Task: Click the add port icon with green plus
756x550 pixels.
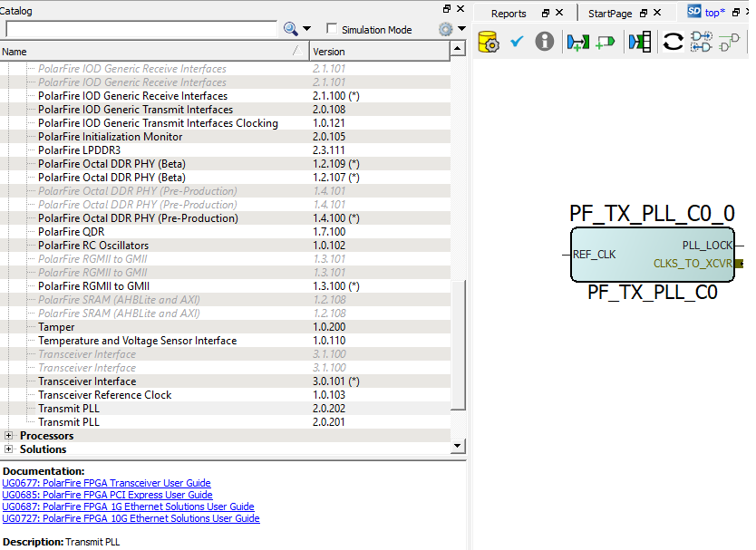Action: (577, 42)
